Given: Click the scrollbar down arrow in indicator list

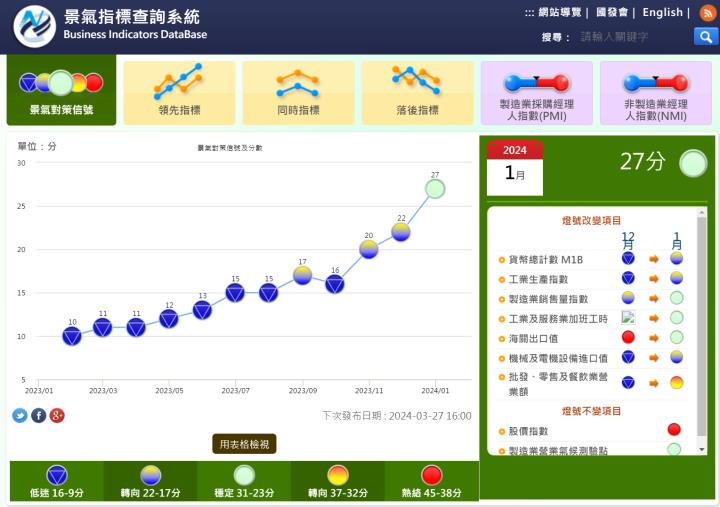Looking at the screenshot, I should pos(701,450).
